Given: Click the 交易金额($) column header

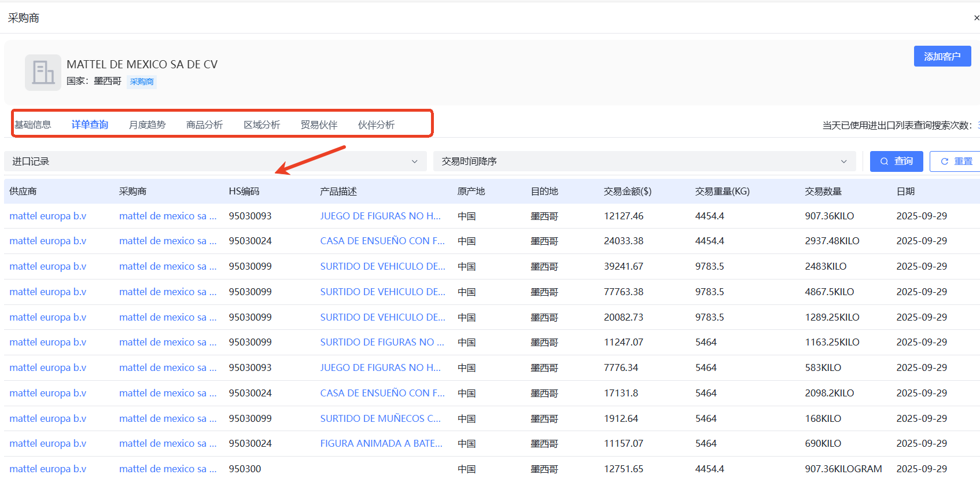Looking at the screenshot, I should pos(628,191).
